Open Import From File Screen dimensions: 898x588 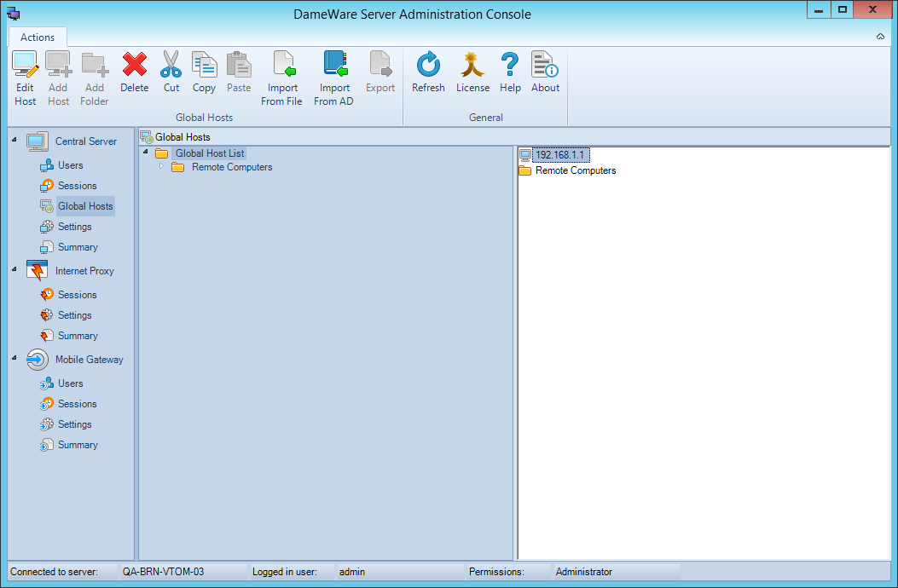[281, 78]
